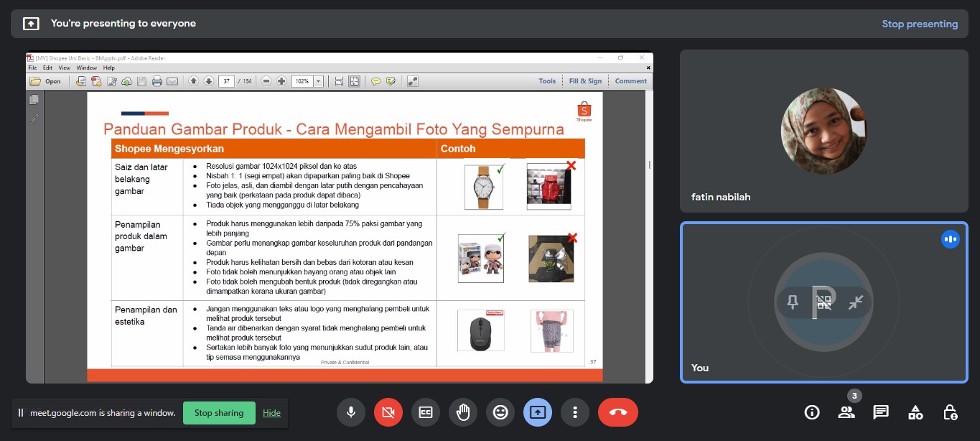980x441 pixels.
Task: Hide the sharing notification bar
Action: click(271, 413)
